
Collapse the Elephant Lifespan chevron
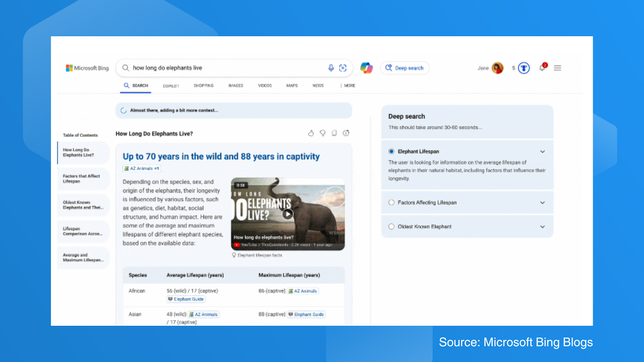[x=543, y=152]
